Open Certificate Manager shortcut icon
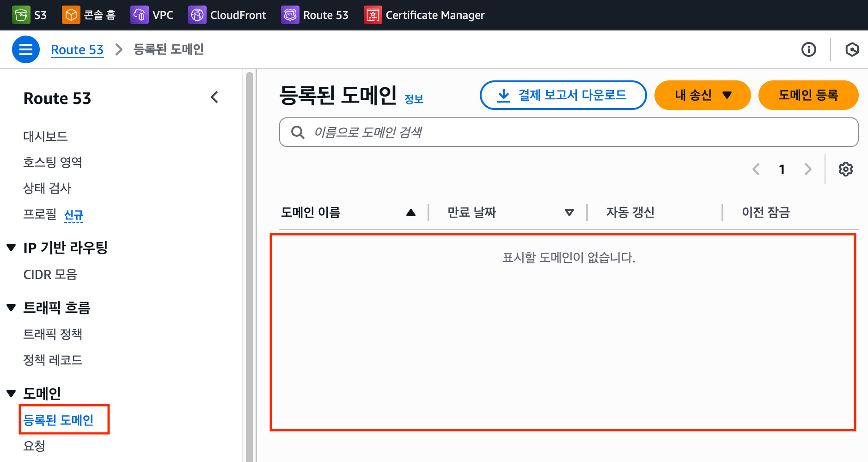The image size is (868, 462). coord(373,15)
